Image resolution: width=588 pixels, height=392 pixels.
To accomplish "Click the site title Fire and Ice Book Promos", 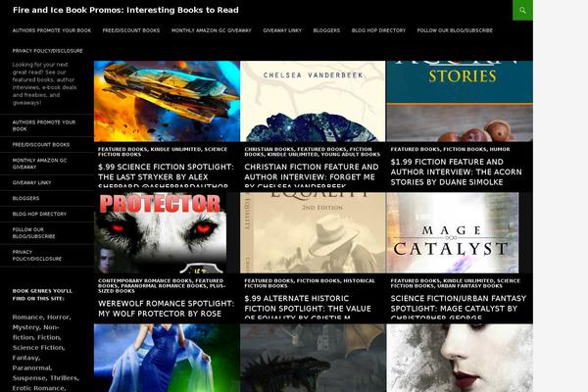I will 125,10.
